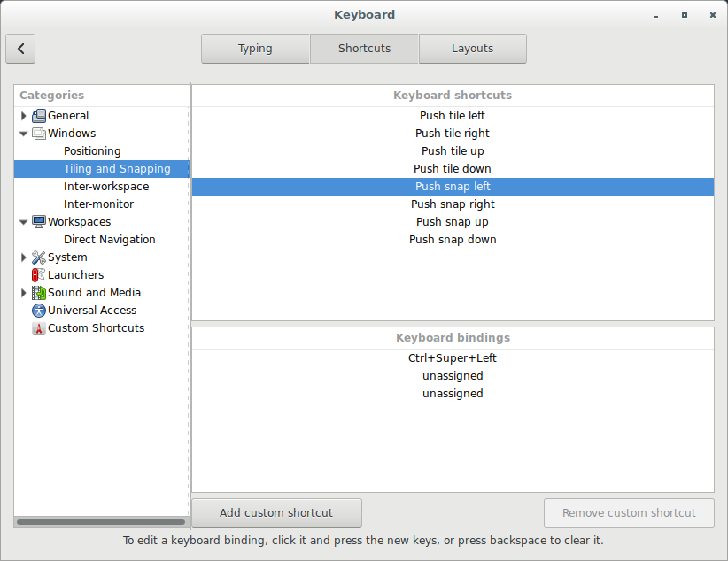
Task: Click the General category icon
Action: pos(39,116)
